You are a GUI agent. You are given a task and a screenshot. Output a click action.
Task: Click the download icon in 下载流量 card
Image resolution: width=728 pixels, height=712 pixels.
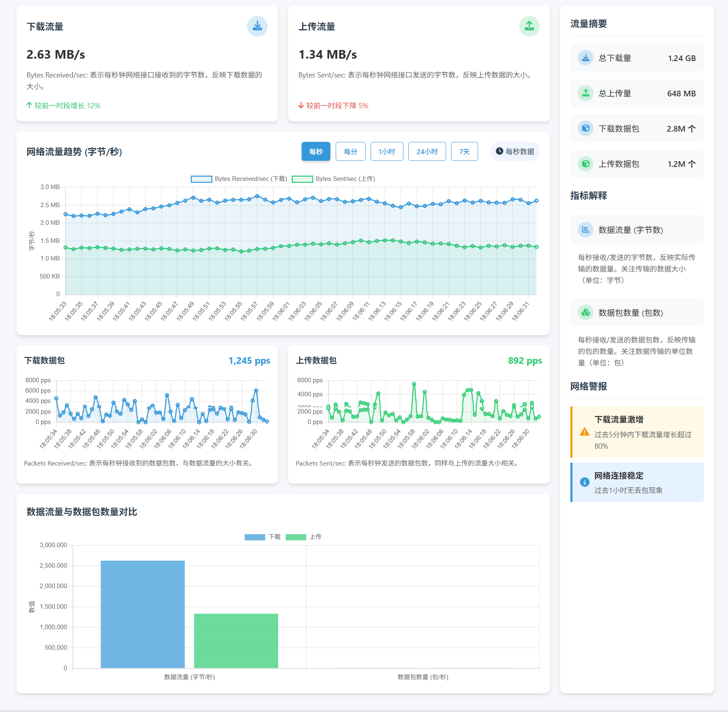[257, 26]
